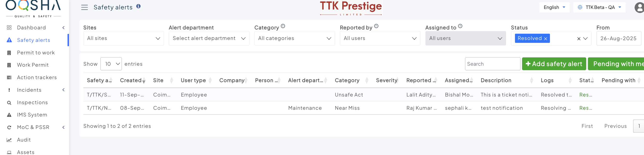This screenshot has width=644, height=155.
Task: Open the user profile avatar icon
Action: [639, 7]
